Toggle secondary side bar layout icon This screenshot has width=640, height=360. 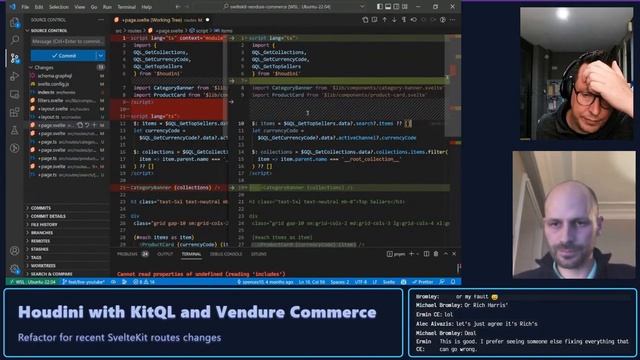(396, 7)
